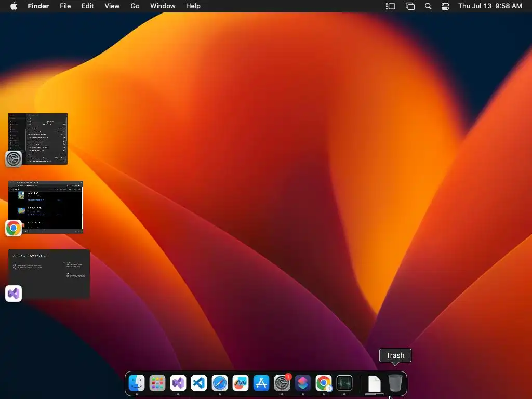
Task: Open Launchpad in the Dock
Action: [x=157, y=383]
